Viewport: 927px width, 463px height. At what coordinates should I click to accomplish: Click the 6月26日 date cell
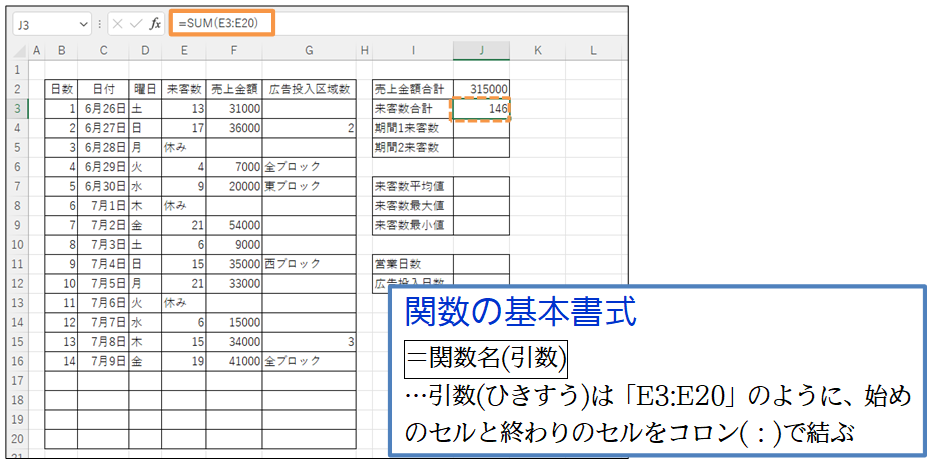[x=104, y=108]
